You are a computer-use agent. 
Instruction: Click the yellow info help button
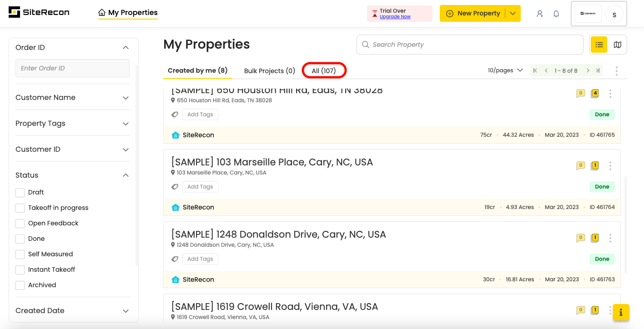[x=621, y=312]
